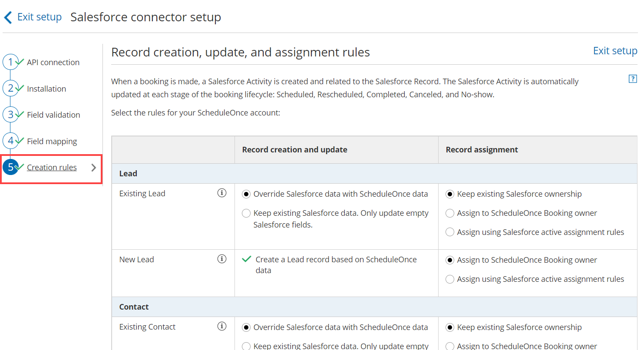Open the Creation rules step link
Image resolution: width=644 pixels, height=350 pixels.
pyautogui.click(x=52, y=168)
